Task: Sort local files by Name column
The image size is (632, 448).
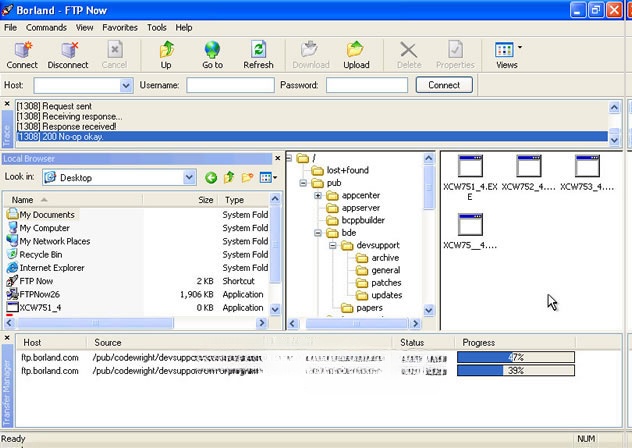Action: coord(73,200)
